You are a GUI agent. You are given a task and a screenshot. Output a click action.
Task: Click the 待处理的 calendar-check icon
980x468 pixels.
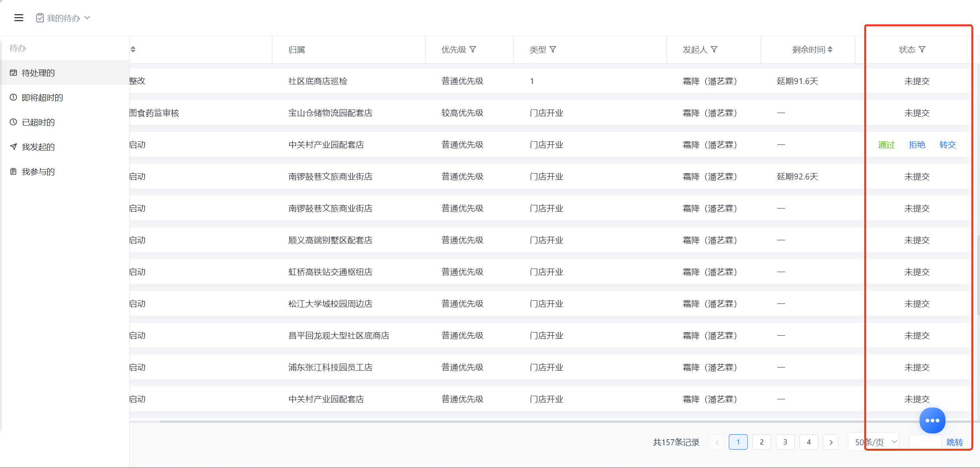13,73
